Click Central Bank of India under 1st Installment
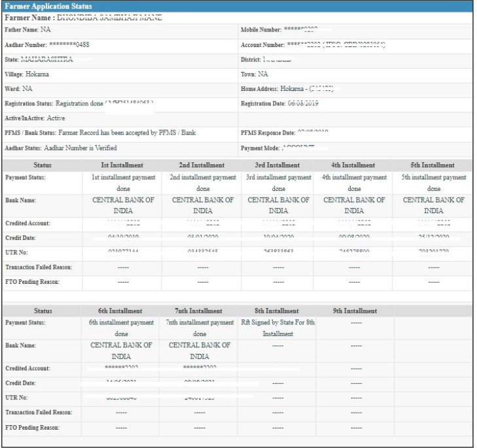The width and height of the screenshot is (477, 448). [x=123, y=205]
